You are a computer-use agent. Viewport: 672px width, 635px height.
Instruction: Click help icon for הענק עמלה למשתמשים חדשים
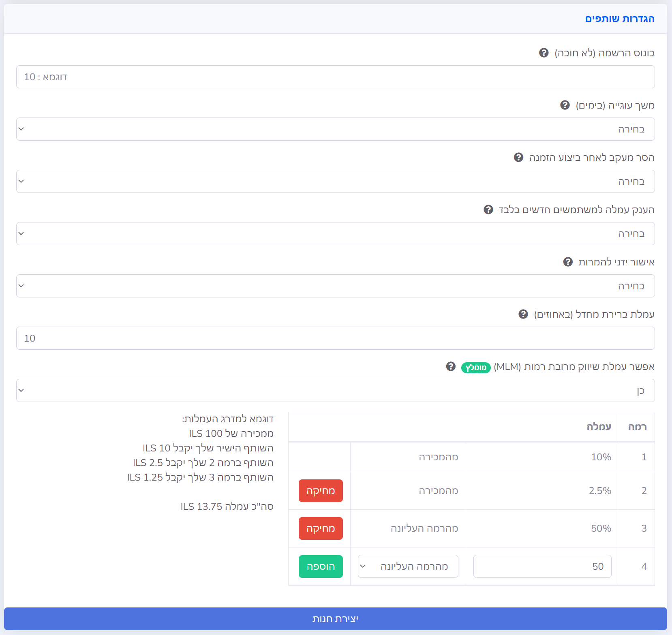click(x=488, y=210)
